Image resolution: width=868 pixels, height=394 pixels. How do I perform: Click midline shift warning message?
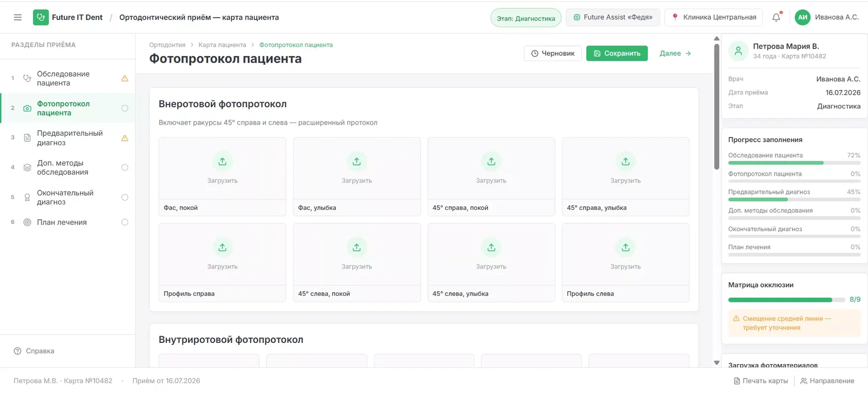point(794,323)
